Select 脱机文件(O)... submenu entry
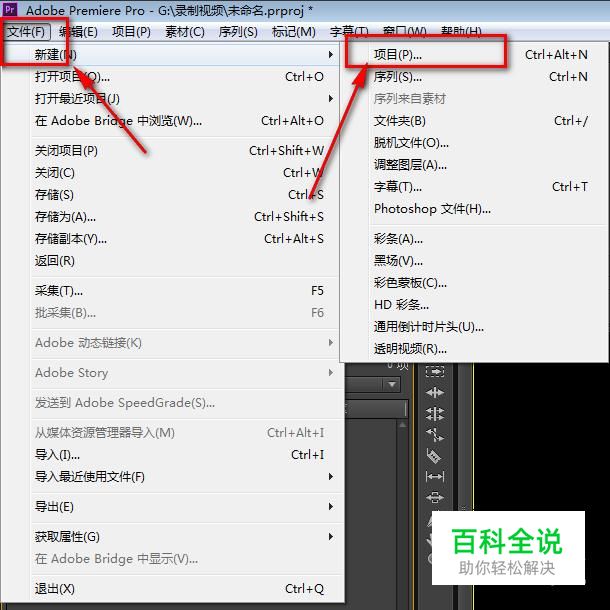This screenshot has width=610, height=610. 474,143
